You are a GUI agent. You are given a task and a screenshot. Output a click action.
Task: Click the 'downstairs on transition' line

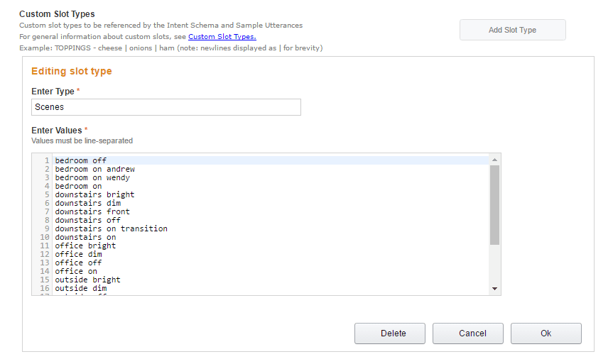pos(111,228)
